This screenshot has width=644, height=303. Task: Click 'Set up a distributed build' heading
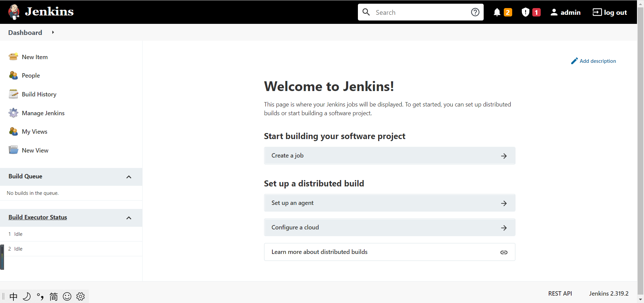314,183
